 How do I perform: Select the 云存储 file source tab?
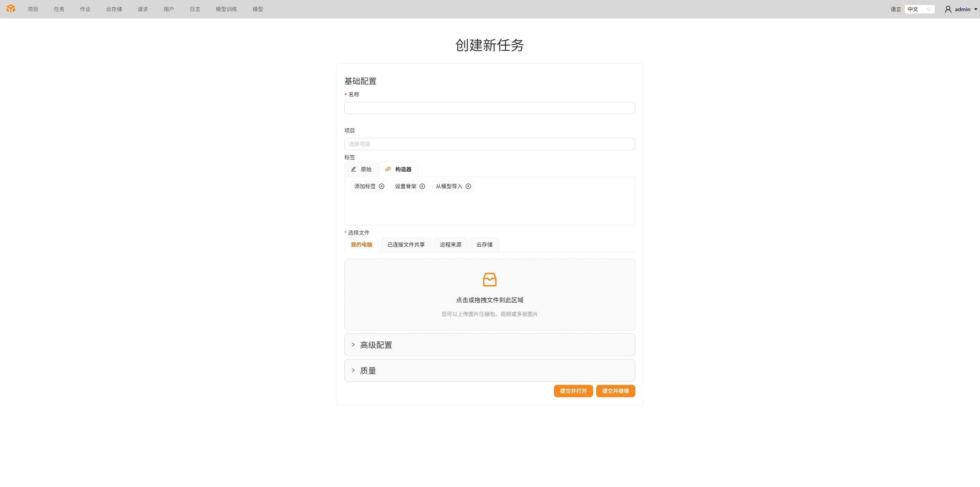tap(484, 245)
